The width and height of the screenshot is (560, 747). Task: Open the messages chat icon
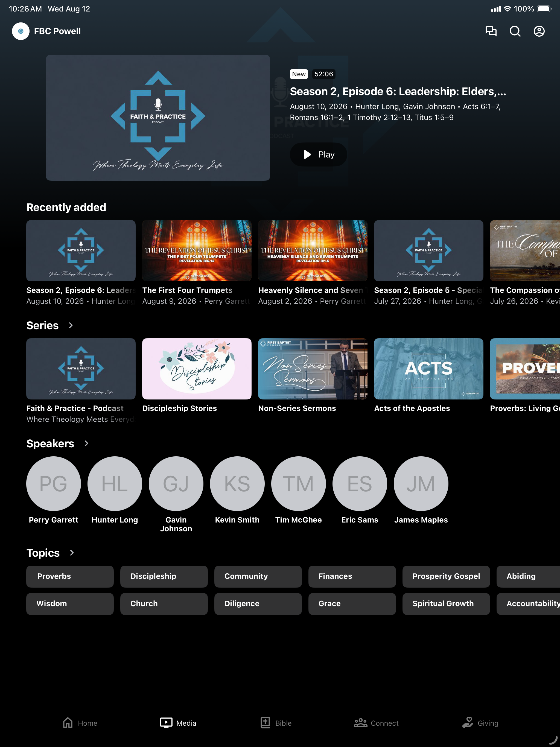[491, 31]
